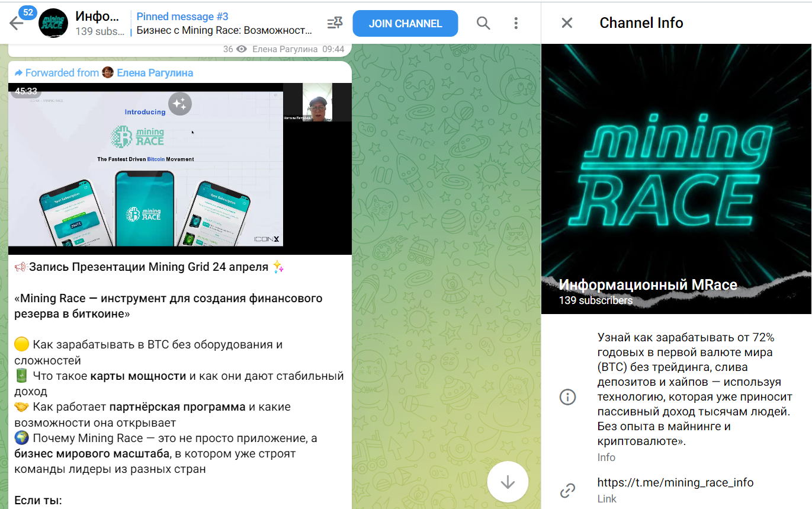Click the link chain icon in Channel Info

[x=567, y=490]
